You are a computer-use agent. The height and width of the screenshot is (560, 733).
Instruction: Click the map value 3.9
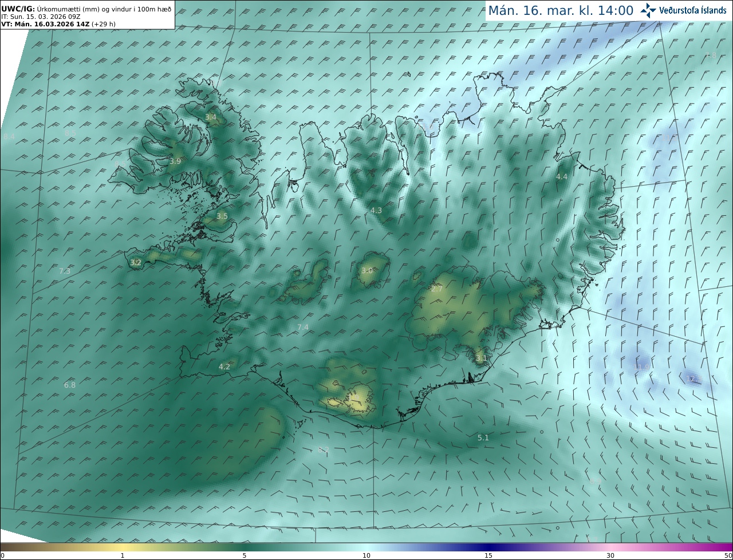tap(175, 161)
